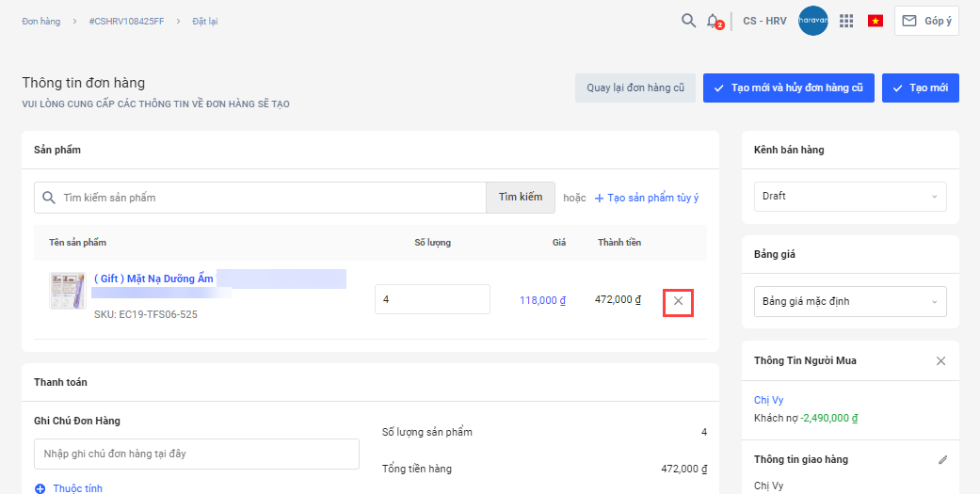The width and height of the screenshot is (980, 494).
Task: Click the Tìm kiếm search button
Action: 521,198
